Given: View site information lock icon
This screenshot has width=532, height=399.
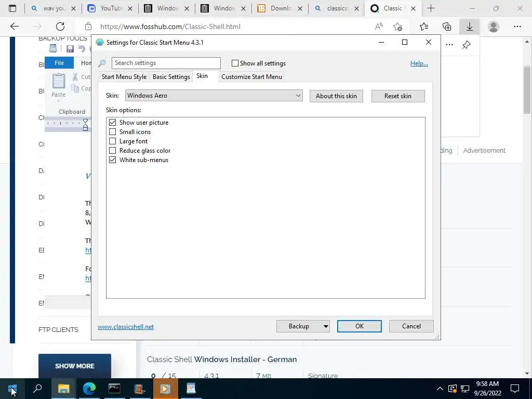Looking at the screenshot, I should [88, 26].
